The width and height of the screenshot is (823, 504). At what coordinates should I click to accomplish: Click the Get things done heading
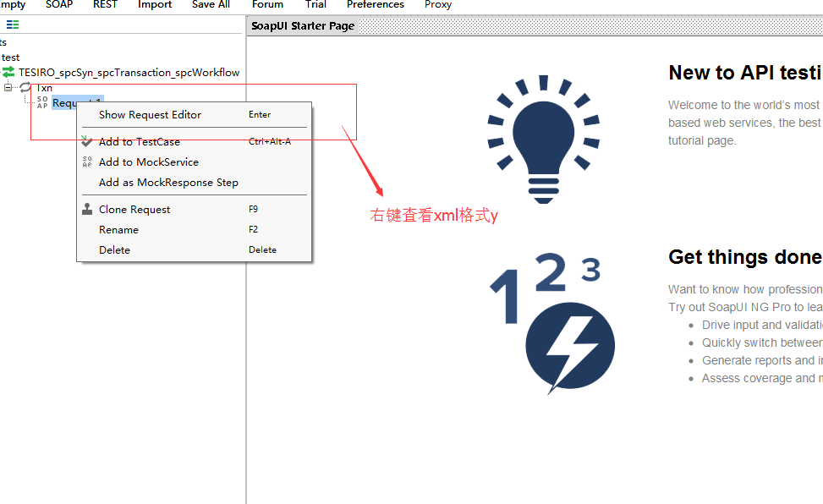[x=745, y=257]
